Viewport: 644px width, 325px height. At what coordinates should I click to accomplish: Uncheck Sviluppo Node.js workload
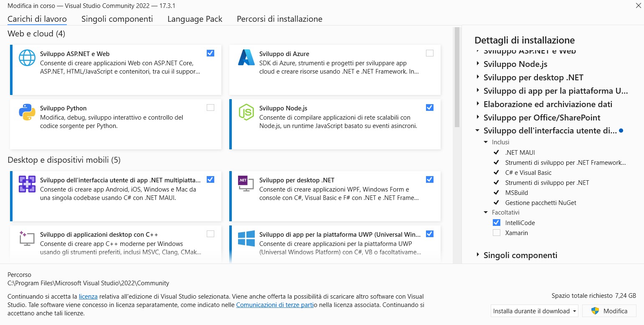coord(430,107)
